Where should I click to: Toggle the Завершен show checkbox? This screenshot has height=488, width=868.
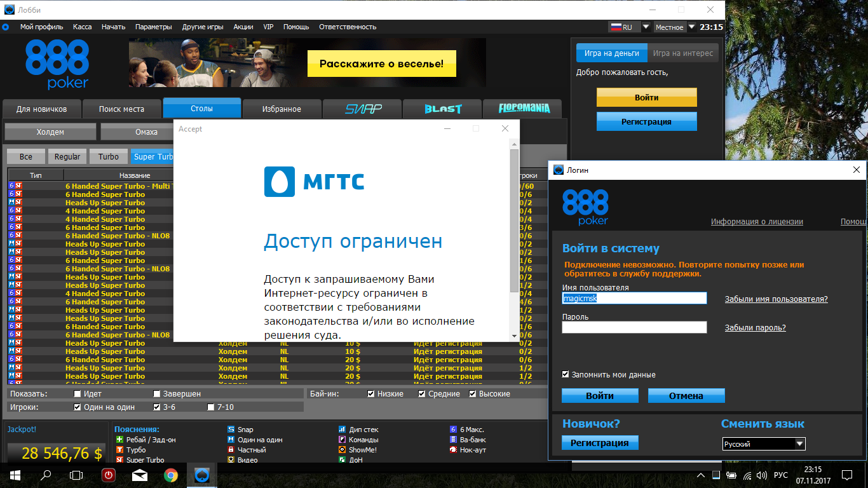pyautogui.click(x=157, y=394)
